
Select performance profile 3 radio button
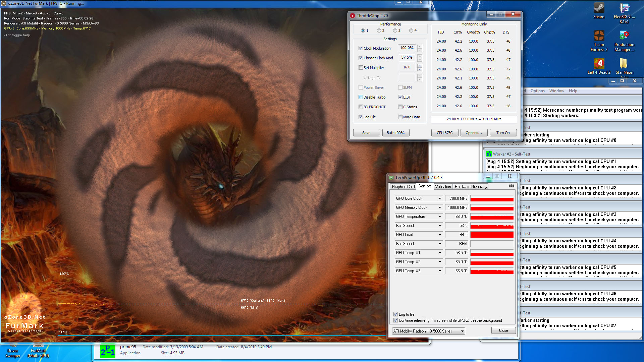(x=395, y=31)
